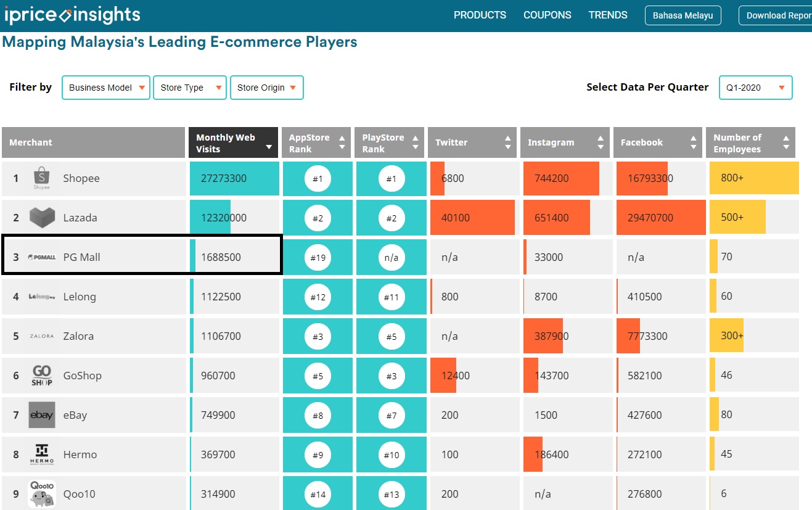812x510 pixels.
Task: Click Shopee's 800+ employees bar
Action: click(754, 179)
